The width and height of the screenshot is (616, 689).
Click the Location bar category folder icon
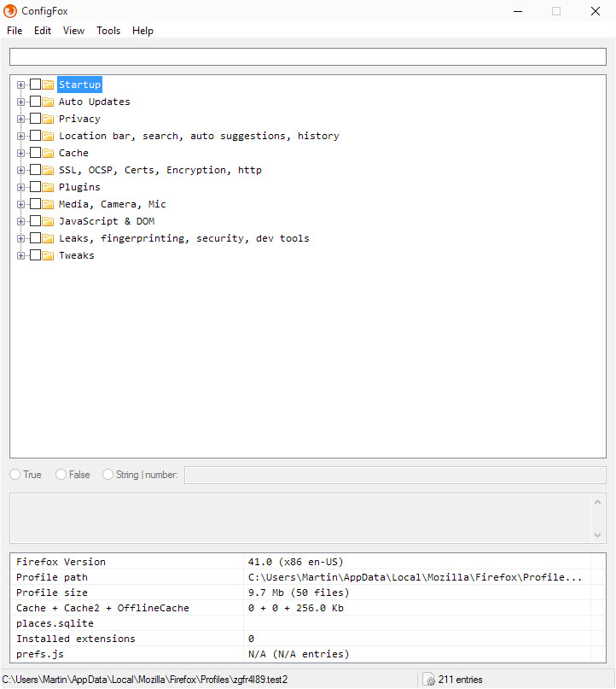(x=48, y=136)
